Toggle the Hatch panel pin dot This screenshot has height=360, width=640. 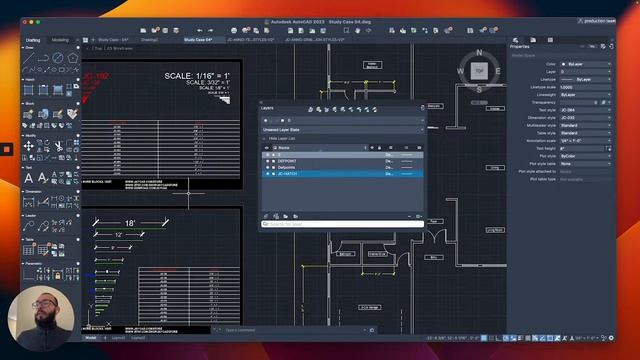78,80
